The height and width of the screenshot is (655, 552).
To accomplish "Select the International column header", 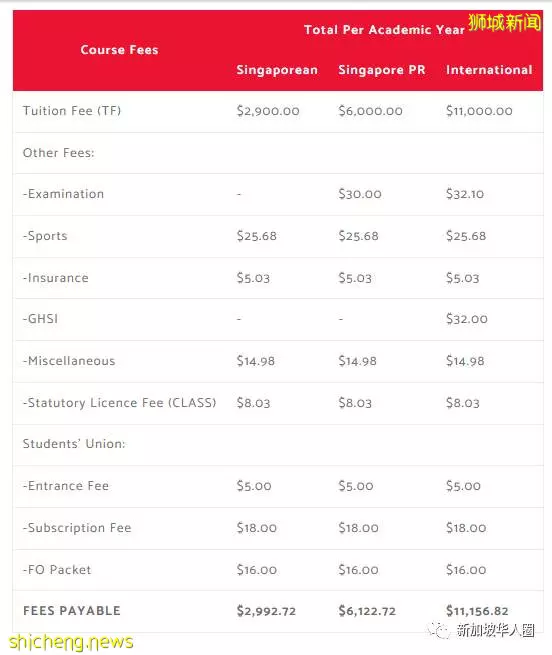I will click(x=489, y=70).
